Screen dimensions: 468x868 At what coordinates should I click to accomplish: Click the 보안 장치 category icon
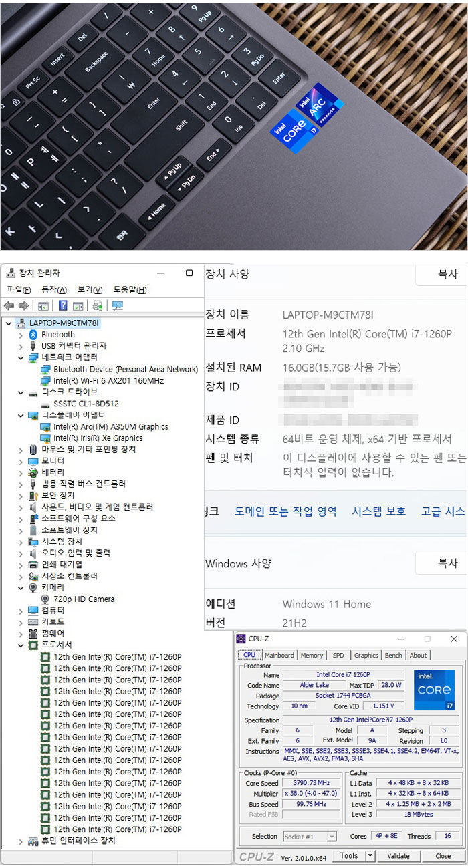point(33,495)
